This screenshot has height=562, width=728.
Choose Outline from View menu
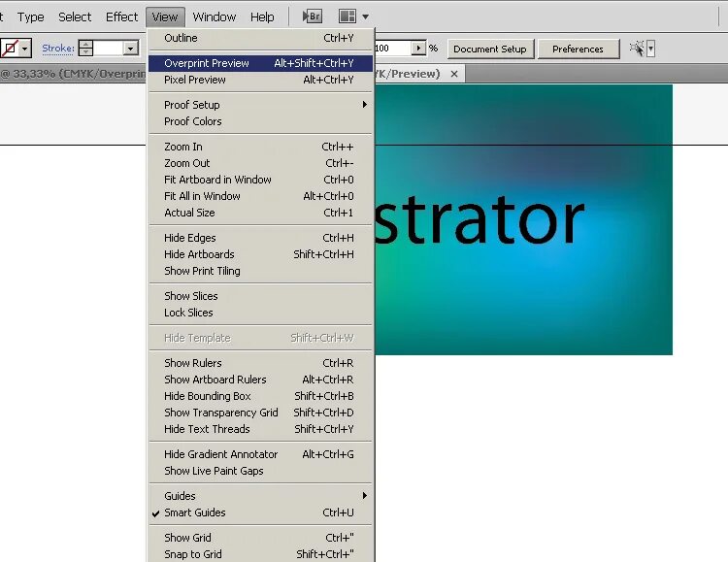click(260, 38)
